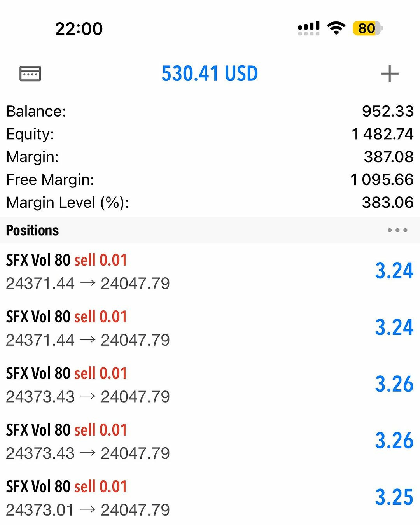Open the Positions three-dots menu
The height and width of the screenshot is (525, 420).
coord(397,230)
